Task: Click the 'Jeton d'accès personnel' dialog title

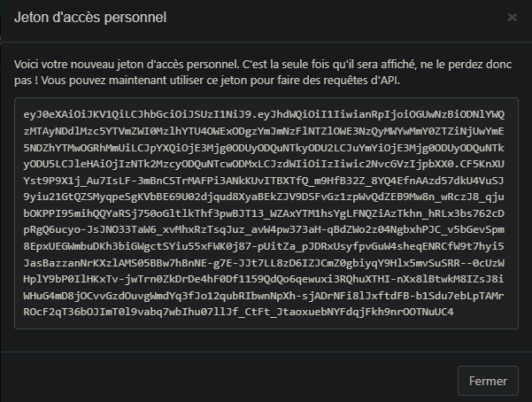Action: 90,18
